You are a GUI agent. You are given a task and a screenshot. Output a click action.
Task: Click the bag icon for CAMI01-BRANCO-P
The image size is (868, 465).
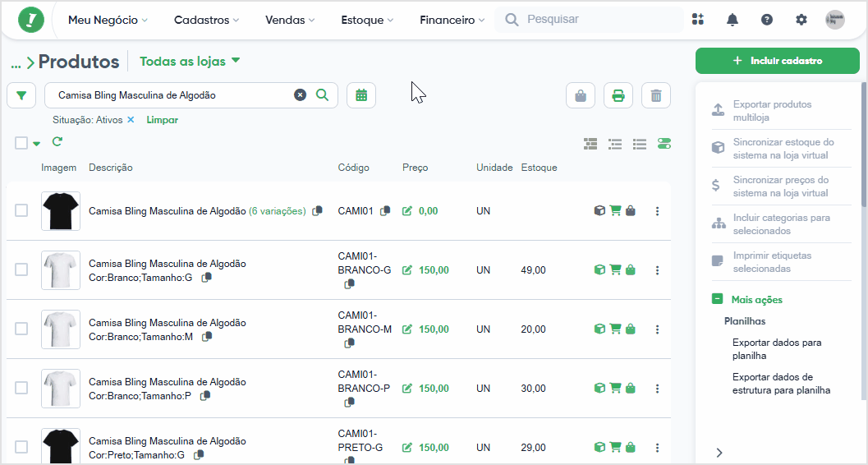(631, 389)
